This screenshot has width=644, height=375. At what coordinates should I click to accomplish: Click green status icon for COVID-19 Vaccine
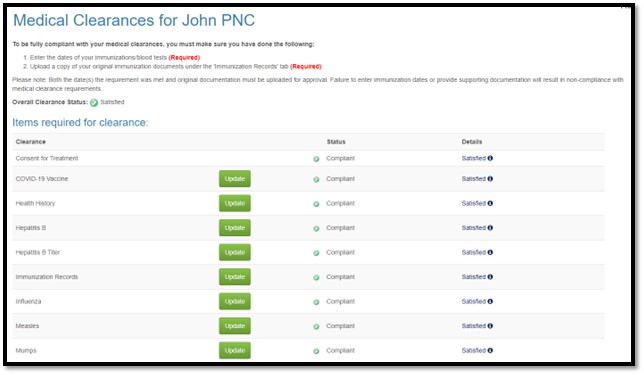[316, 179]
